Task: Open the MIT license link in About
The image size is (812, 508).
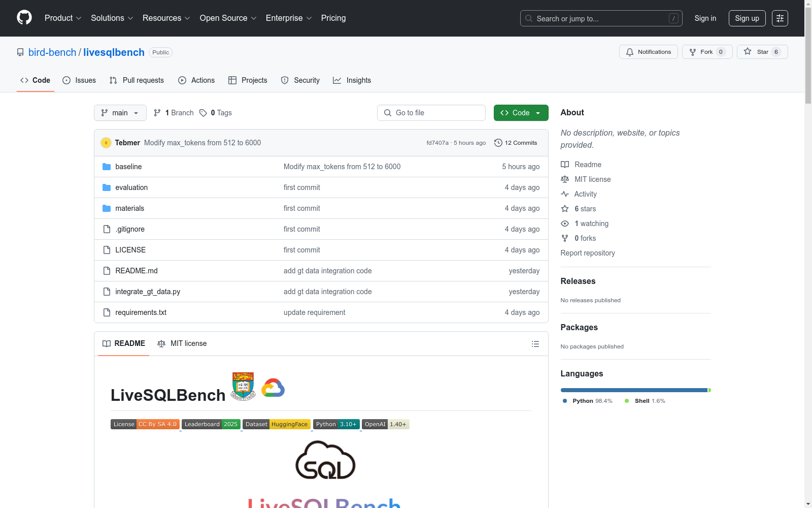Action: click(x=586, y=179)
